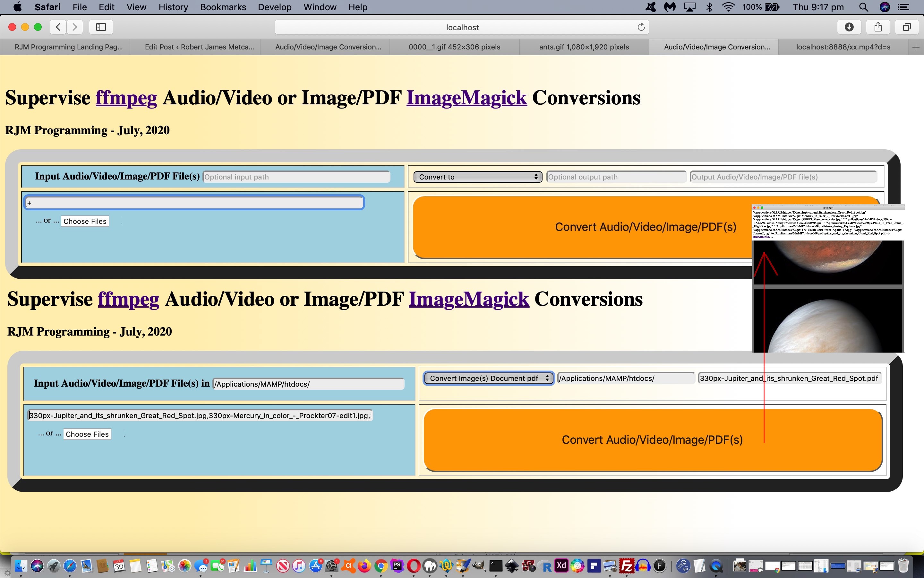The height and width of the screenshot is (578, 924).
Task: Switch to 'localhost:8888/xx.mp4?d=s' tab
Action: pyautogui.click(x=843, y=47)
